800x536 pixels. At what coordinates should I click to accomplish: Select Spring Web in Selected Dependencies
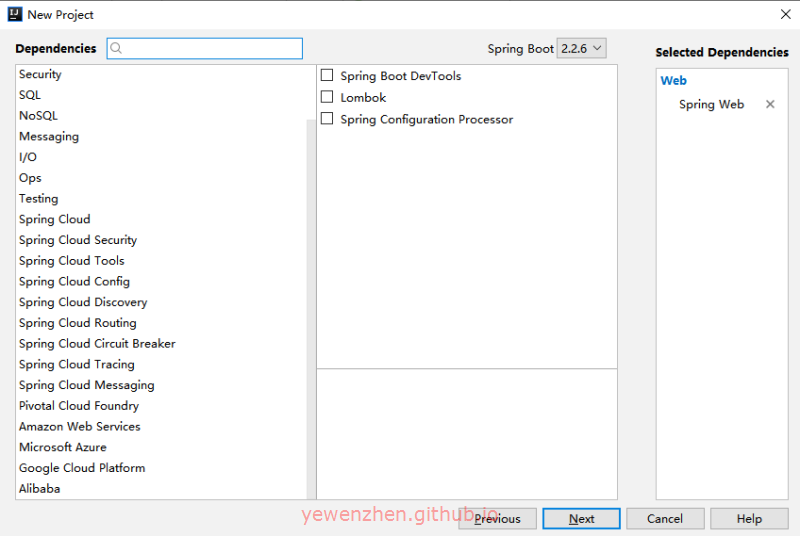point(711,104)
